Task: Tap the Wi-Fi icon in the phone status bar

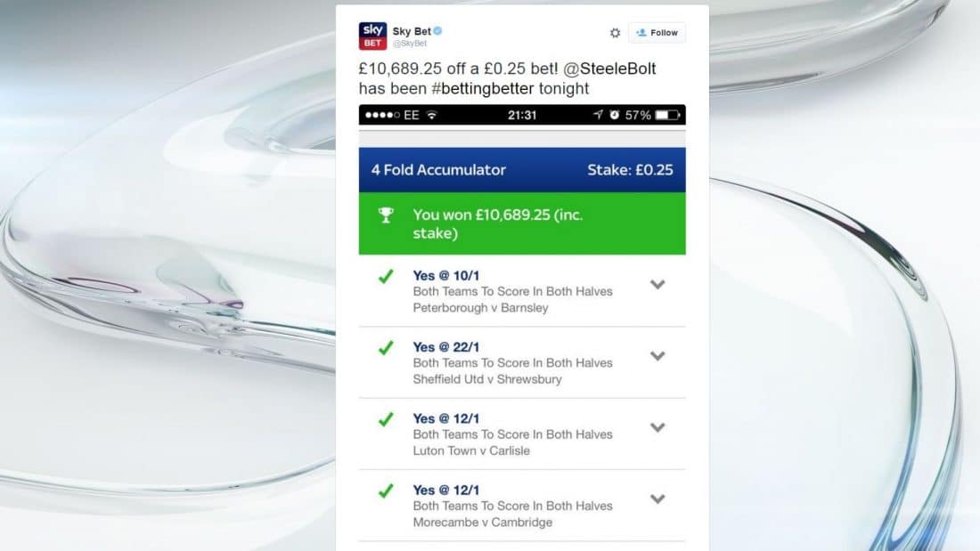Action: click(432, 115)
